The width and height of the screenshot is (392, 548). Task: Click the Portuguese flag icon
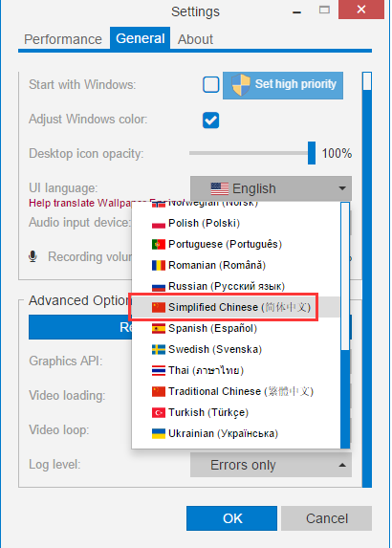pyautogui.click(x=159, y=244)
